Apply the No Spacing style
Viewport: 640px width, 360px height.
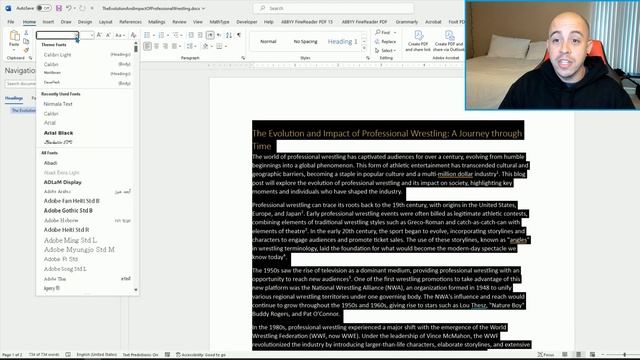305,41
